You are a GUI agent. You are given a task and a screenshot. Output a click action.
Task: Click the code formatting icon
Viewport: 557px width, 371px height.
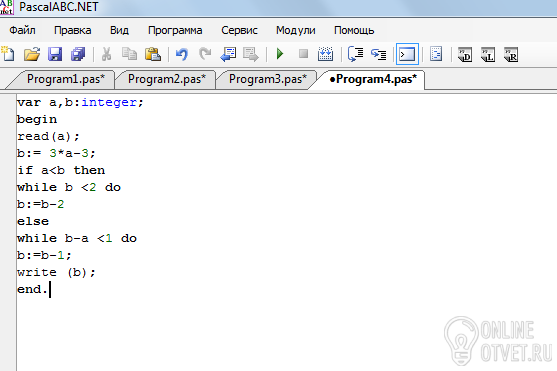coord(436,54)
